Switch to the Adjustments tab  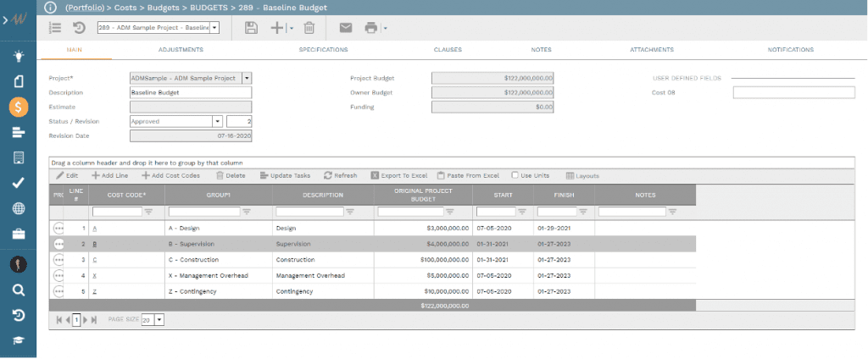[181, 50]
